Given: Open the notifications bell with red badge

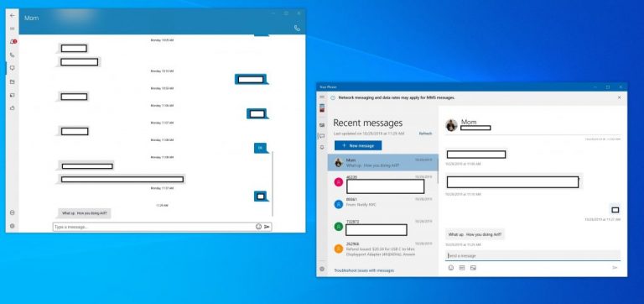Looking at the screenshot, I should (x=13, y=41).
